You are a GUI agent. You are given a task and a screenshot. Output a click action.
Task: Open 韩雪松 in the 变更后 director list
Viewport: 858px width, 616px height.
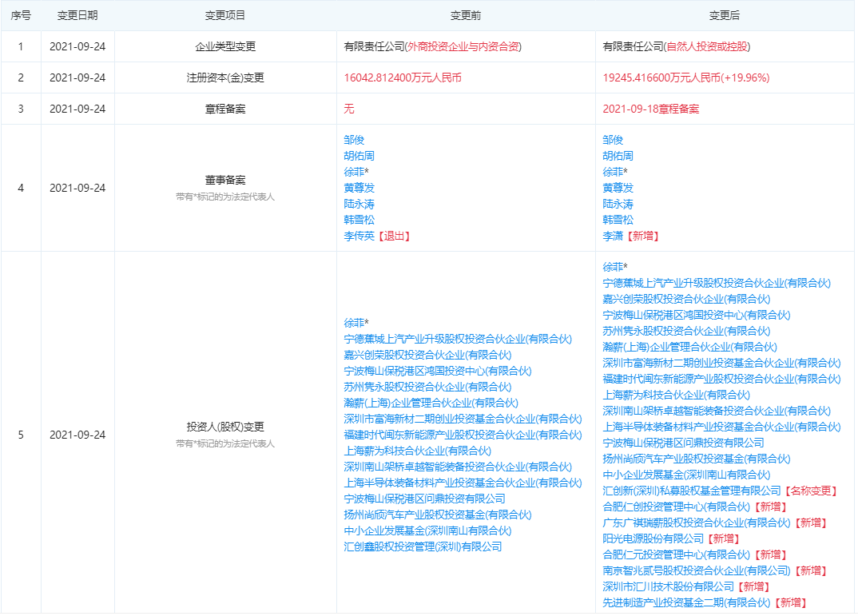[x=618, y=220]
